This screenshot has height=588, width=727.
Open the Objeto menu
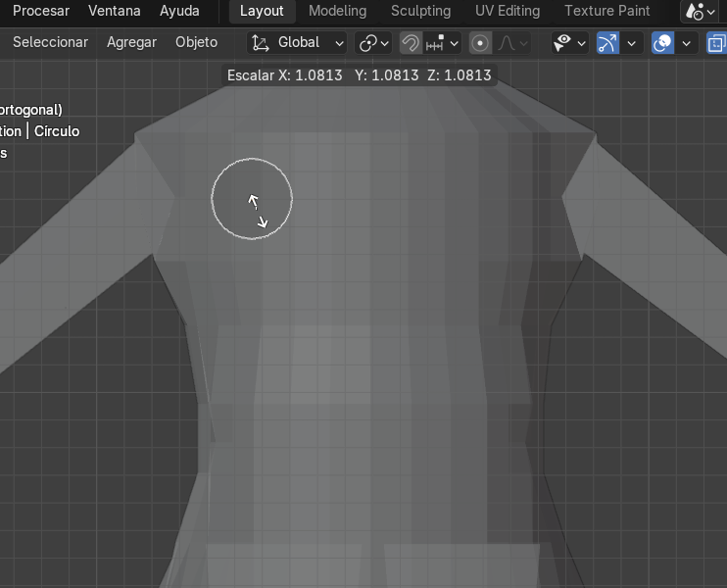196,43
